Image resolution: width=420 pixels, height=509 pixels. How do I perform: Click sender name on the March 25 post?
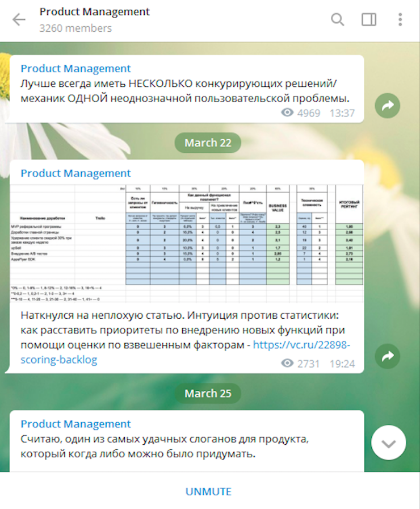pos(75,424)
